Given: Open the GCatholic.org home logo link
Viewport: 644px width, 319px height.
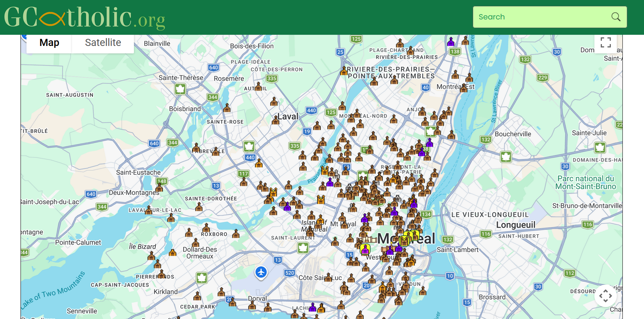Looking at the screenshot, I should click(x=85, y=18).
